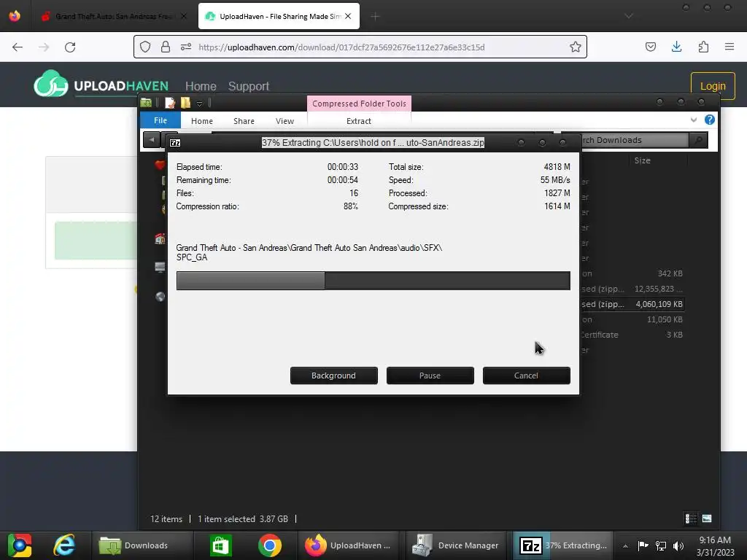The image size is (747, 560).
Task: Cancel the extraction
Action: pyautogui.click(x=526, y=376)
